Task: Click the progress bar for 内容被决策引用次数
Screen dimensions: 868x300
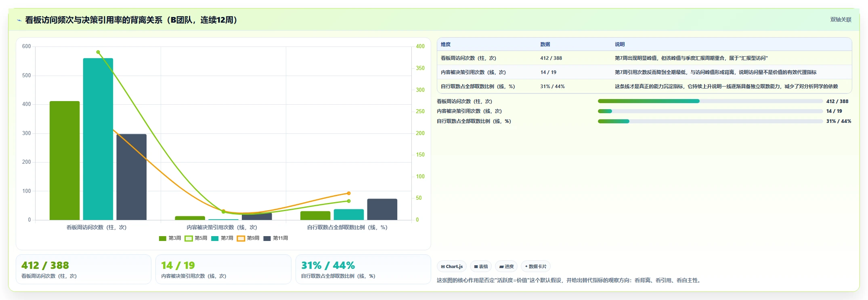Action: 710,111
